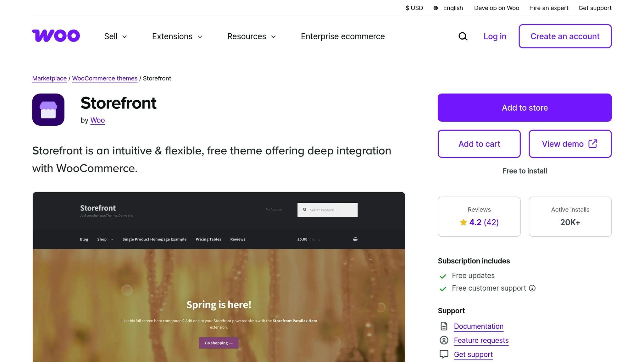This screenshot has height=362, width=644.
Task: Click the Documentation page icon
Action: [x=444, y=326]
